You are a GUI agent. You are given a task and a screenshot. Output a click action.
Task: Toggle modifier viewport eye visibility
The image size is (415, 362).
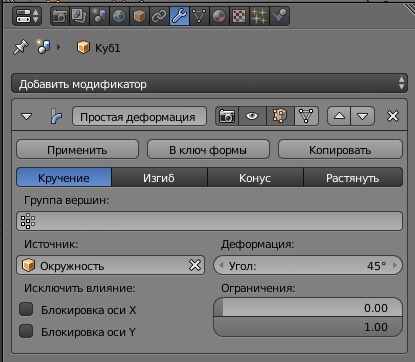coord(252,116)
